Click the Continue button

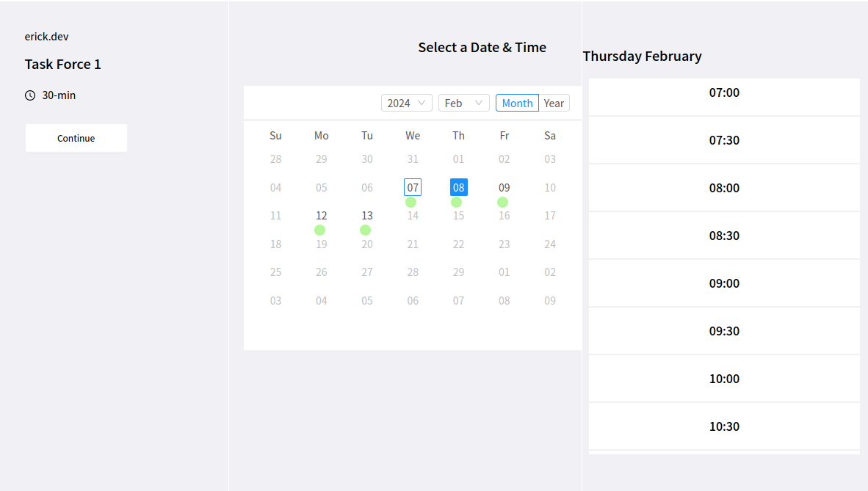(76, 138)
